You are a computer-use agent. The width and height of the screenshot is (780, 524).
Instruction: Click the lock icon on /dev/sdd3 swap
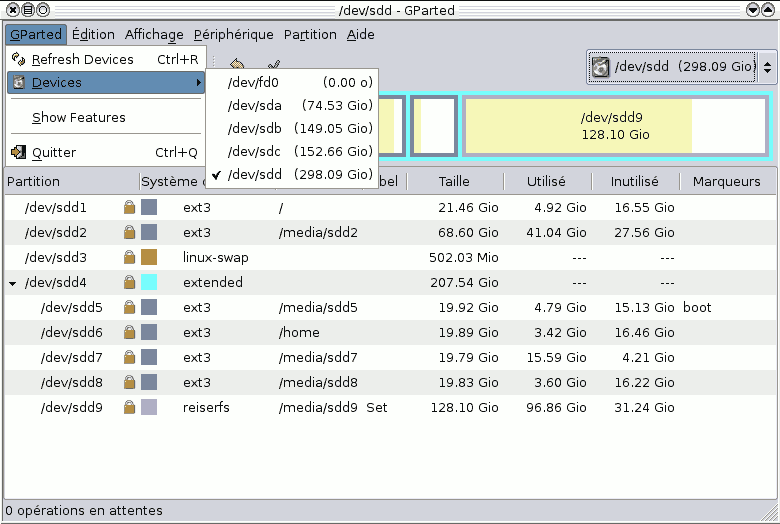[129, 258]
